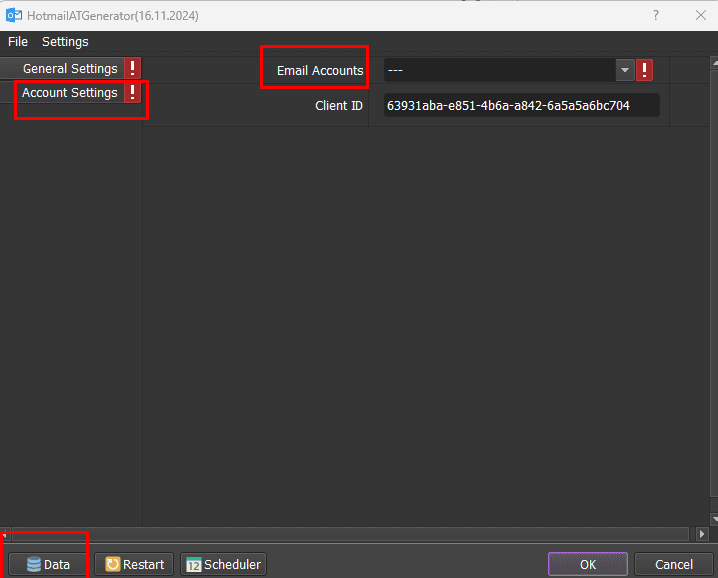This screenshot has height=578, width=718.
Task: Click the Restart button
Action: pos(134,564)
